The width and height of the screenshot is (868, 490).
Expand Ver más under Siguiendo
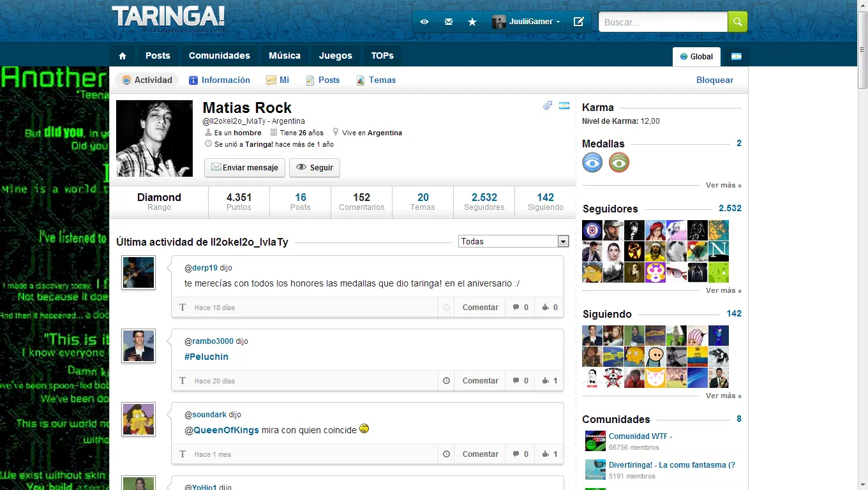pos(724,396)
